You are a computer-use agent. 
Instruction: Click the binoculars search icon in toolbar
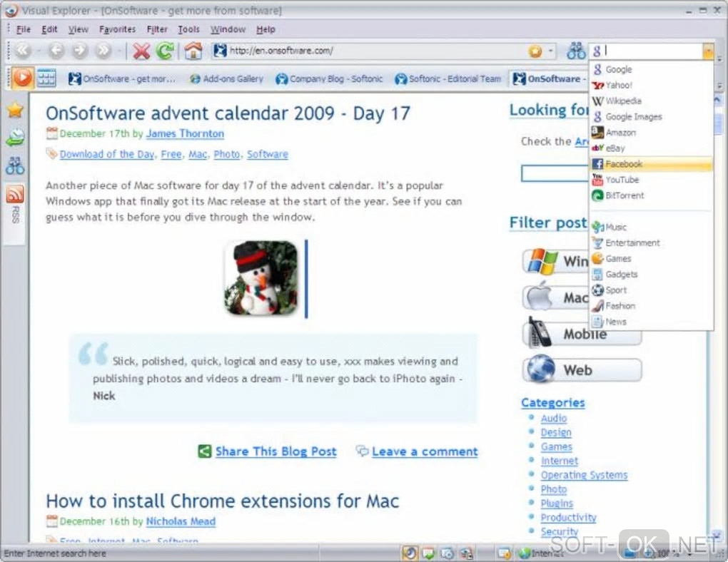click(576, 51)
